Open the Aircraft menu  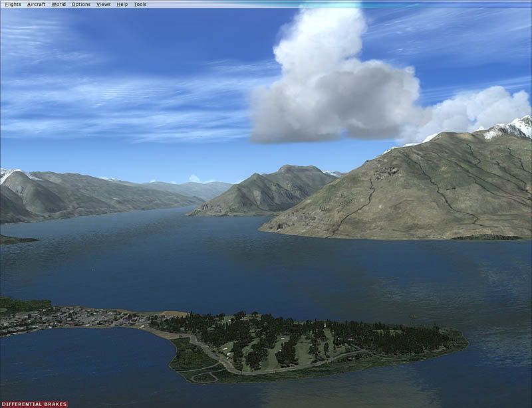(x=37, y=4)
